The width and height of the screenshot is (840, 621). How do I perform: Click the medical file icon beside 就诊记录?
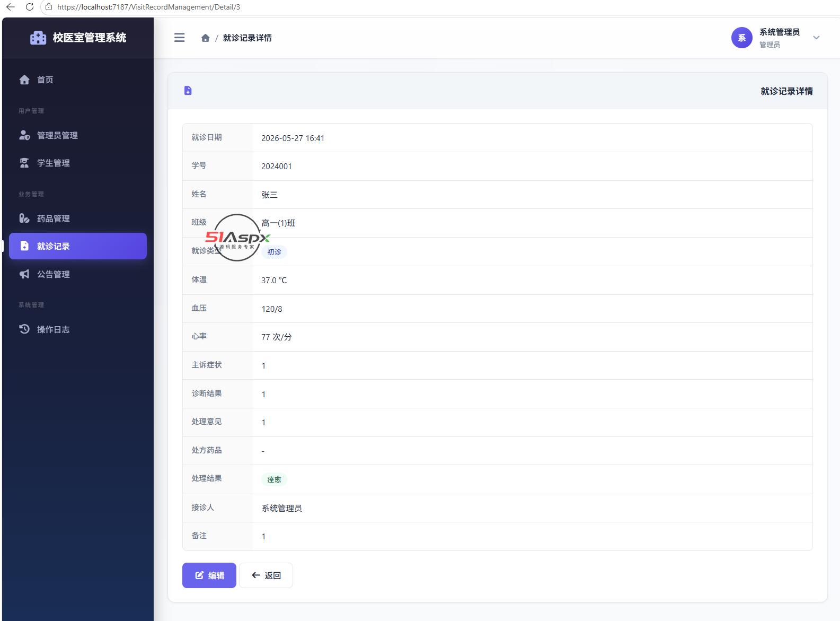tap(24, 246)
